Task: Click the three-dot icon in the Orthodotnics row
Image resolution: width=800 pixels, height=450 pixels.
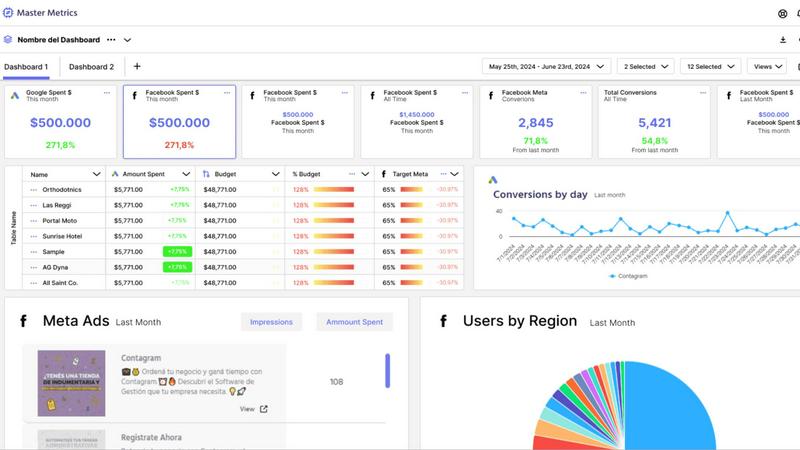Action: [34, 189]
